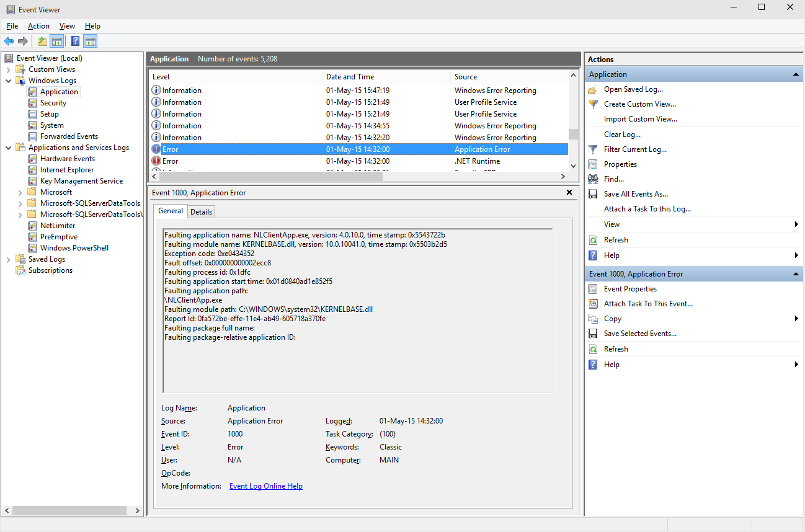The image size is (805, 532).
Task: Click the Open Saved Log folder icon
Action: pyautogui.click(x=593, y=89)
